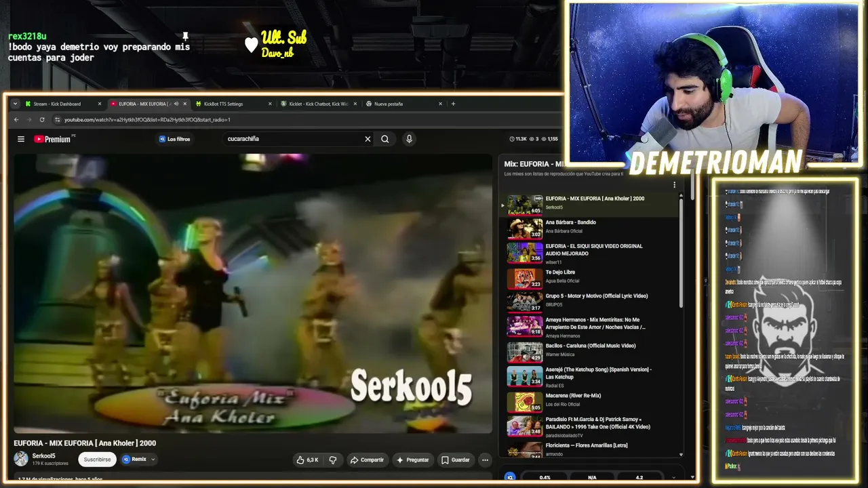868x488 pixels.
Task: Dislike the EUFORIA video
Action: [x=332, y=460]
